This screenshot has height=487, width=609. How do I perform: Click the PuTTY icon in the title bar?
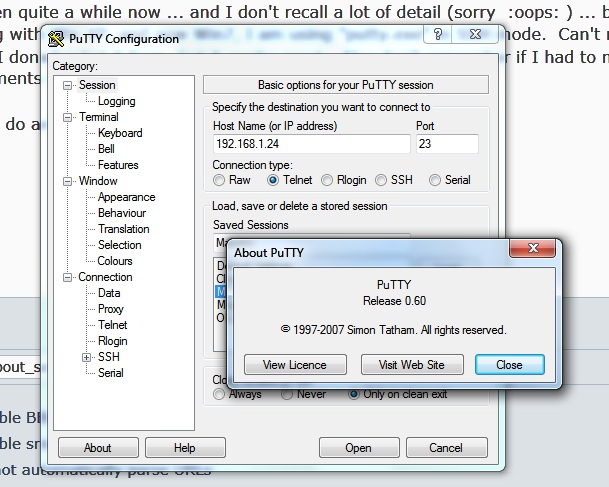coord(56,39)
